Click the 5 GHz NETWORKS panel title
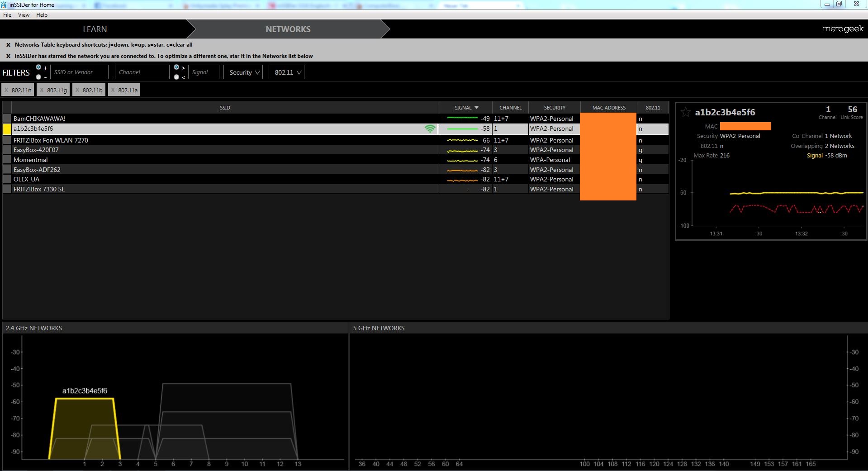 (379, 328)
